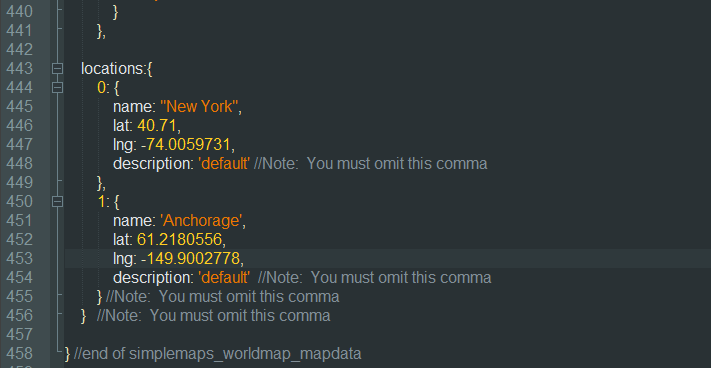Place cursor in 'Anchorage' string
This screenshot has width=711, height=368.
(201, 220)
